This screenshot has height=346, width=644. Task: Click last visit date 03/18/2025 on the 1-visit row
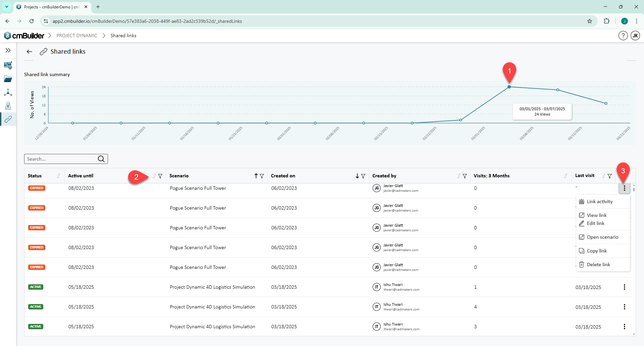pyautogui.click(x=588, y=287)
